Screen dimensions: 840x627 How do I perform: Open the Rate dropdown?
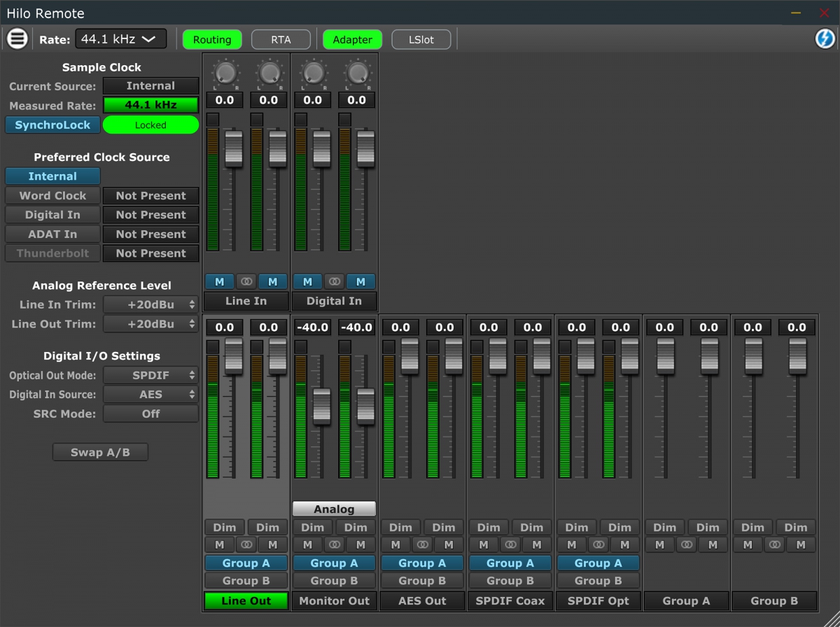[120, 38]
